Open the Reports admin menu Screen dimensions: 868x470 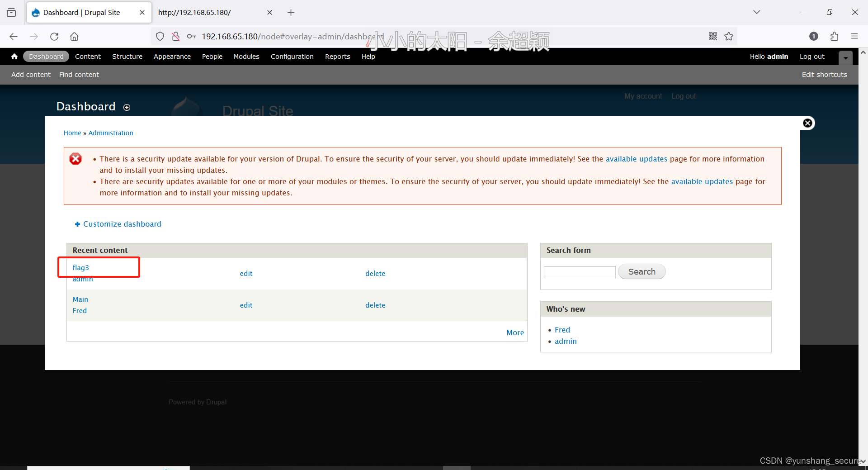338,57
